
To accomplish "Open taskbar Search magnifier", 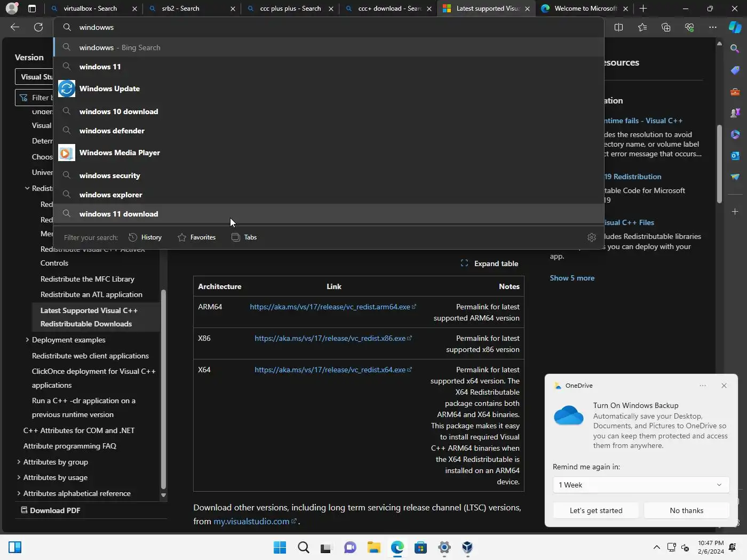I will [x=304, y=548].
